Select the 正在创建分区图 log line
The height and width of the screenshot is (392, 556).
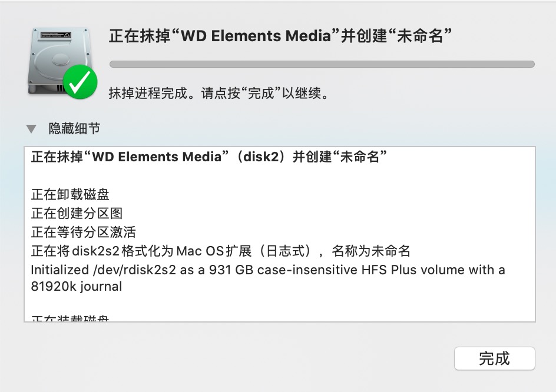[77, 213]
